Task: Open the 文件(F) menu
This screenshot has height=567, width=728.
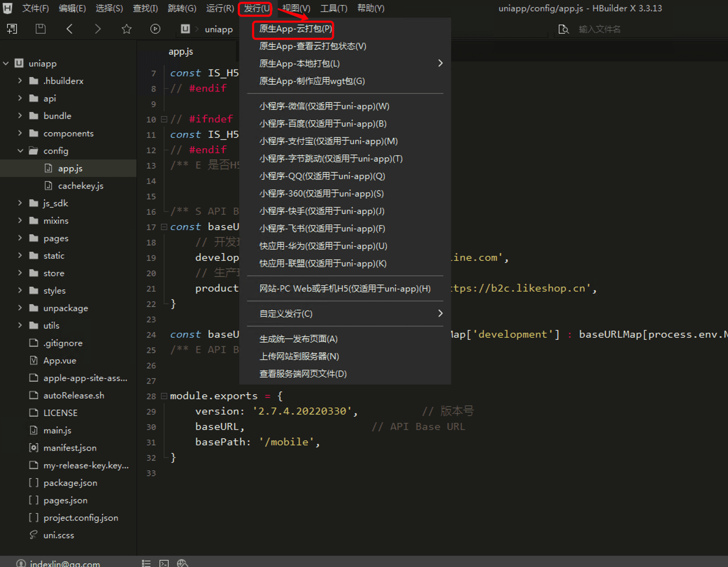Action: (x=35, y=8)
